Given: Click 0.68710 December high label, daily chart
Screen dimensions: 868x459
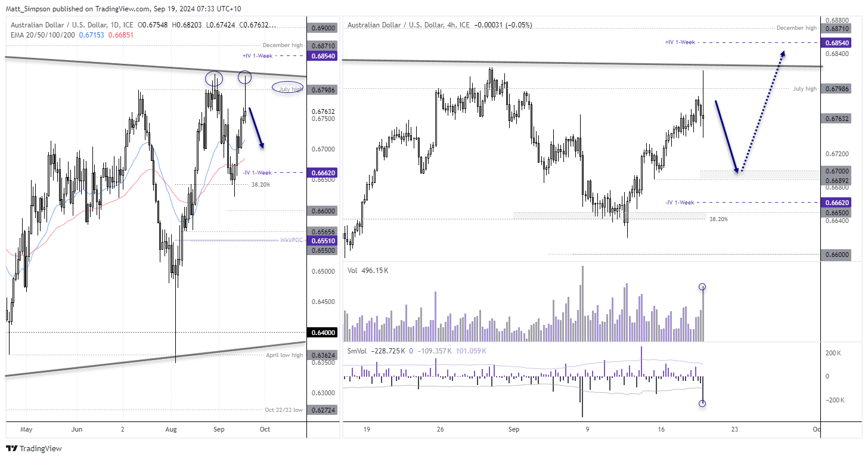Looking at the screenshot, I should coord(323,45).
